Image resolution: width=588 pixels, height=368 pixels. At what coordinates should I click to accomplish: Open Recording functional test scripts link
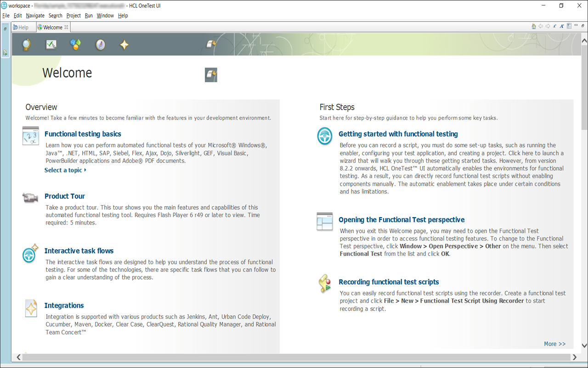coord(389,282)
